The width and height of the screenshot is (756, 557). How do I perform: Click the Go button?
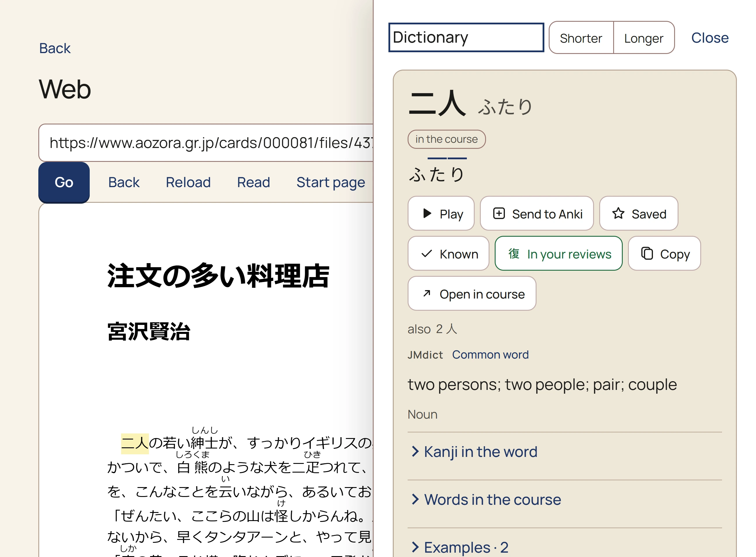coord(64,182)
